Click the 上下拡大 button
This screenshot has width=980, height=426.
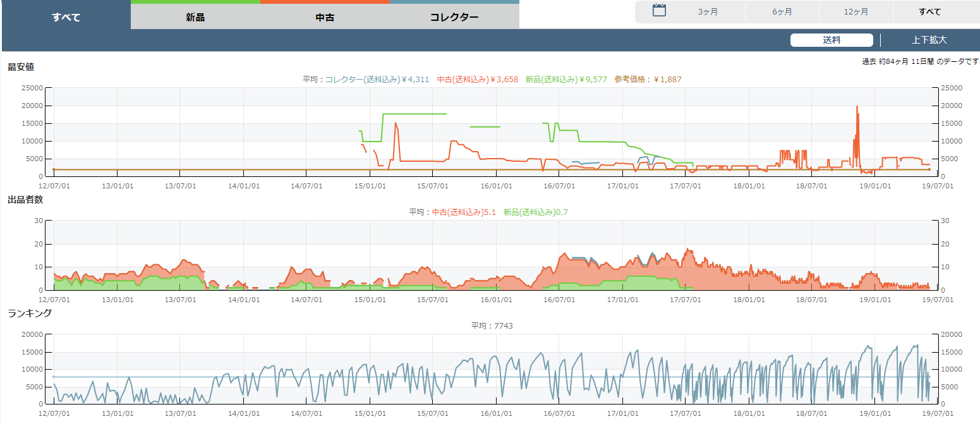click(929, 40)
